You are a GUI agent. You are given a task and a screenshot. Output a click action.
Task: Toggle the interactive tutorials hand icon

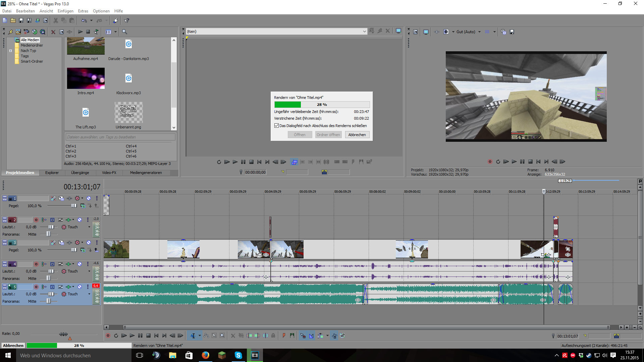coord(116,20)
